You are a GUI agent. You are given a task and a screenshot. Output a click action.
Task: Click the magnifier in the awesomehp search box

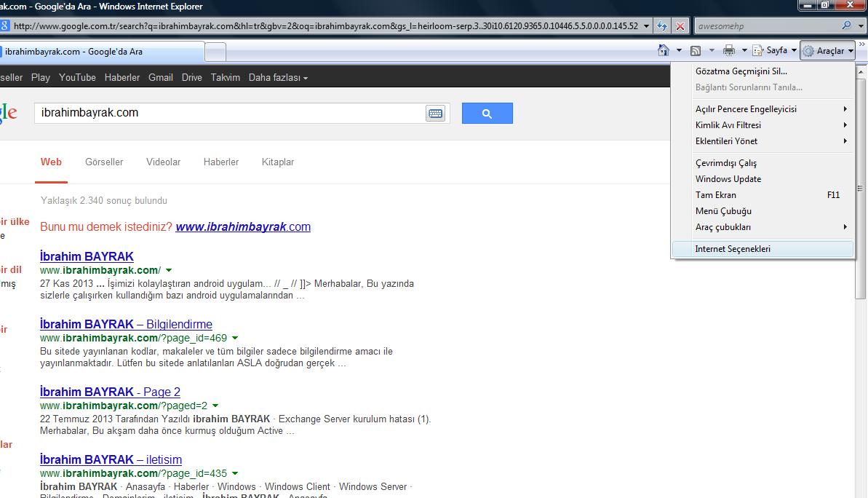coord(846,25)
